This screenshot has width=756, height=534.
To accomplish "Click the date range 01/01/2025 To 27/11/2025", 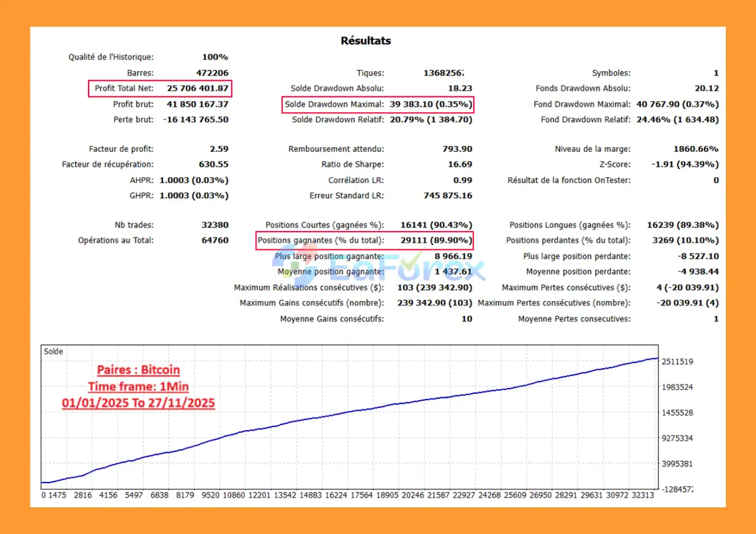I will click(138, 403).
